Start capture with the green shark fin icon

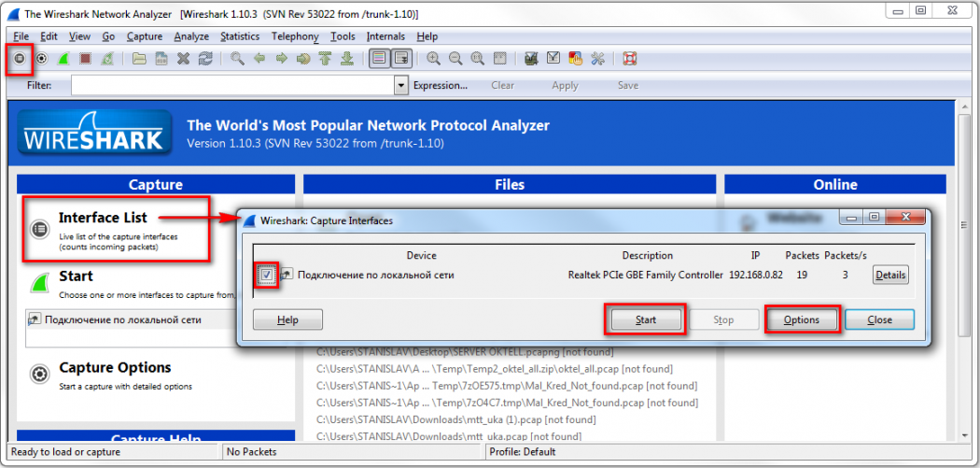[63, 59]
